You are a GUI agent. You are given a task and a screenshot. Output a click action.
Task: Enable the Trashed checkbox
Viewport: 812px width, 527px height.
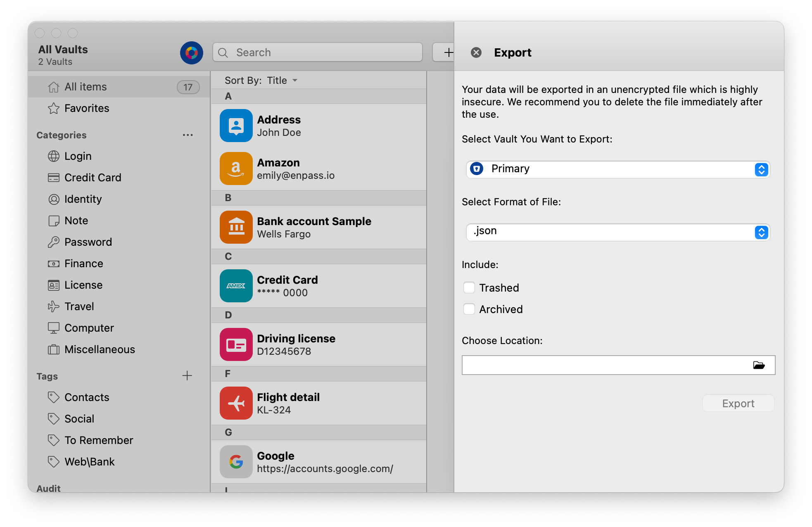(469, 287)
